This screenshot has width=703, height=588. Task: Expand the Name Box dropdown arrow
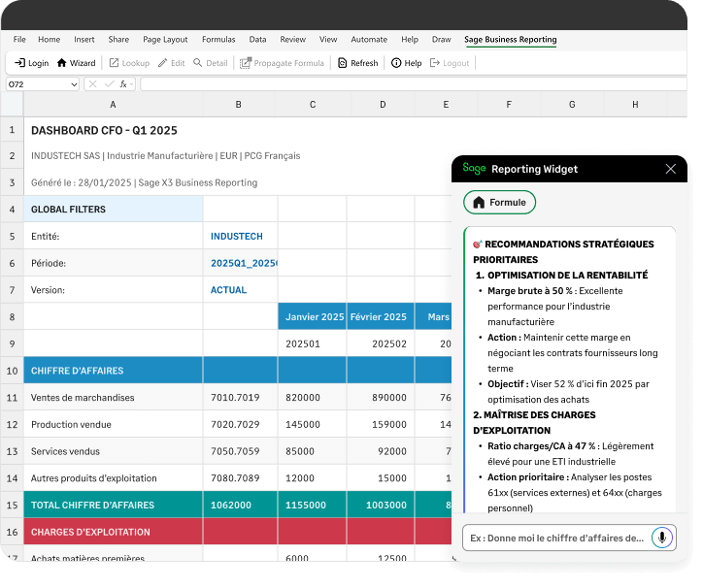74,84
